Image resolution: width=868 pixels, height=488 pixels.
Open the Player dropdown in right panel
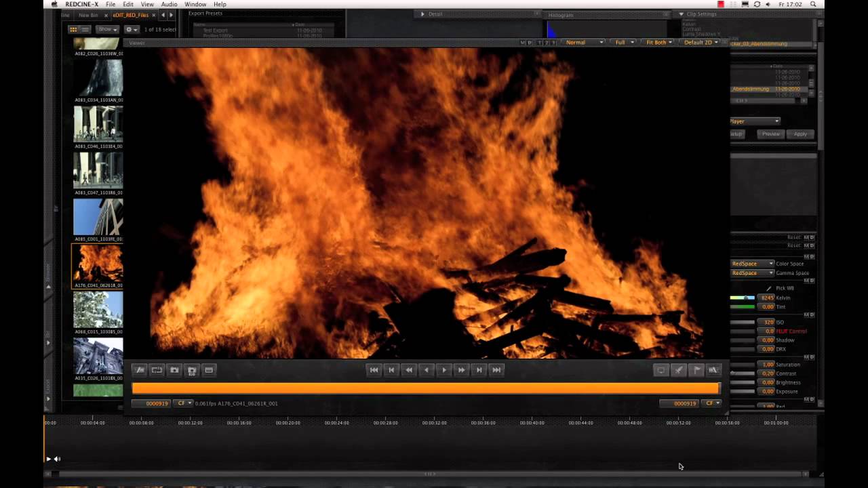755,121
